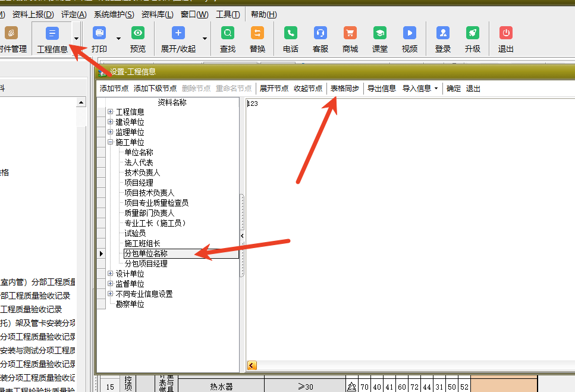Viewport: 575px width, 392px height.
Task: Open the 客服 headset icon
Action: 321,33
